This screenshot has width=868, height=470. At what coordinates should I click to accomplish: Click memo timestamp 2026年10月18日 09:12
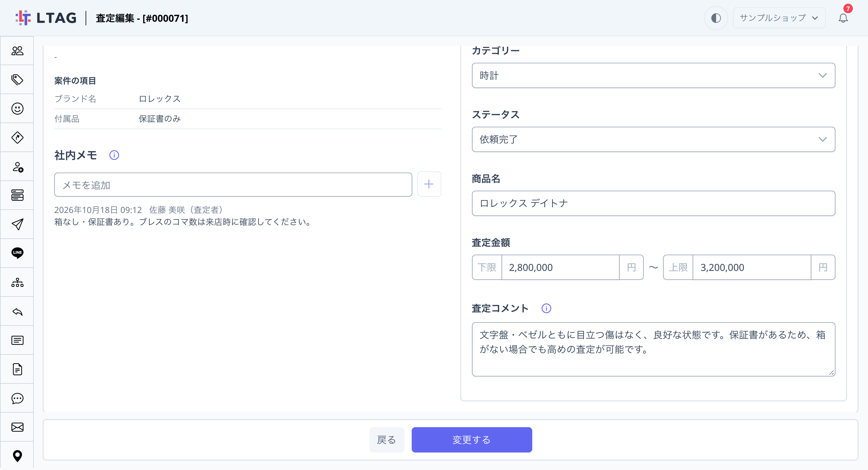(x=98, y=210)
